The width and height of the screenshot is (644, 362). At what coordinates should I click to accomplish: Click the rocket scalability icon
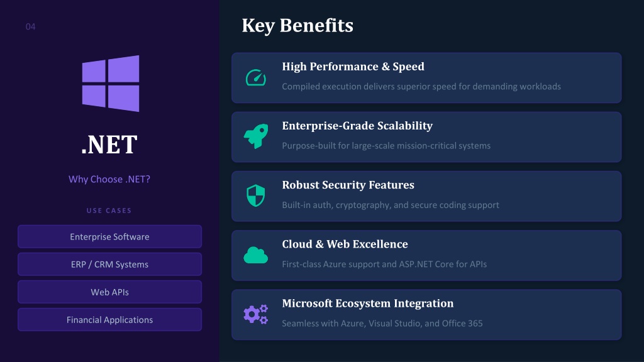tap(256, 136)
